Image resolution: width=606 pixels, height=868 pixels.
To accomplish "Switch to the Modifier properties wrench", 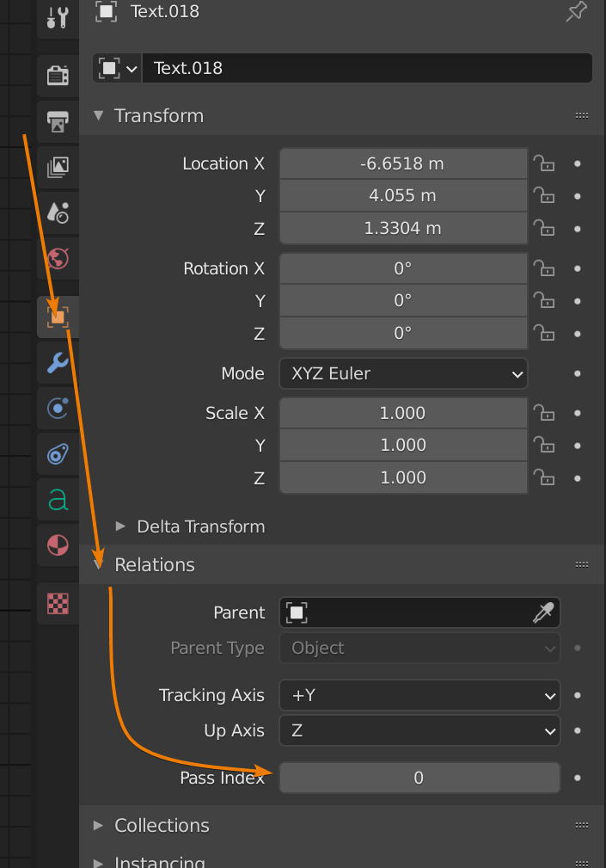I will pos(57,362).
